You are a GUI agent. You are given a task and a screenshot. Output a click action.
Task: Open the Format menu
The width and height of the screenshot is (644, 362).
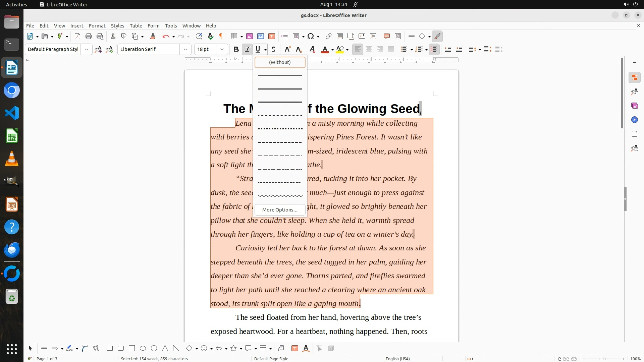(x=97, y=26)
